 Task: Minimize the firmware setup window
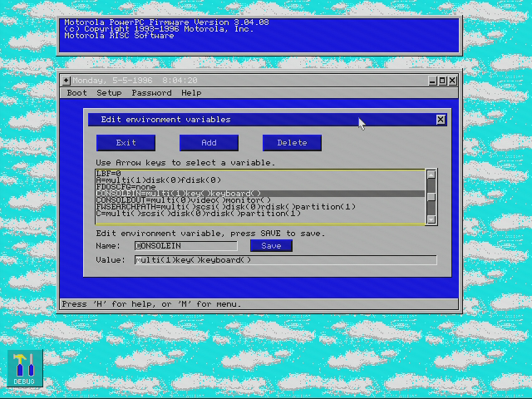click(x=432, y=81)
